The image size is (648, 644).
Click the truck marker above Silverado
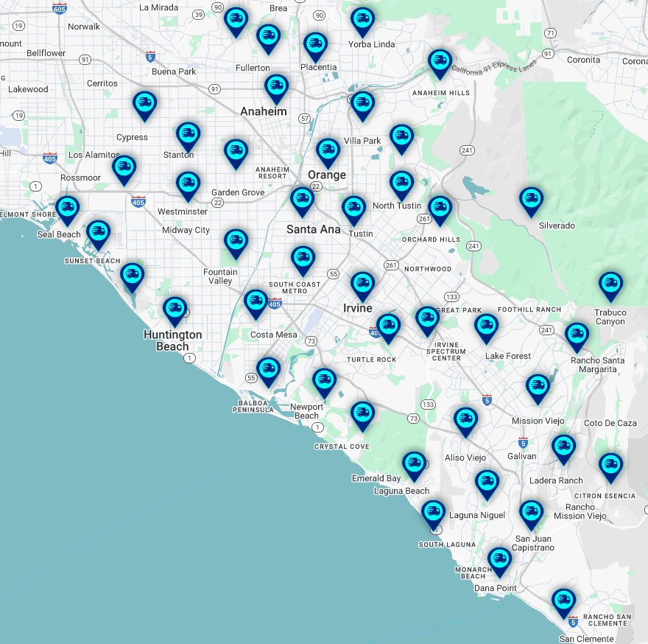point(531,200)
